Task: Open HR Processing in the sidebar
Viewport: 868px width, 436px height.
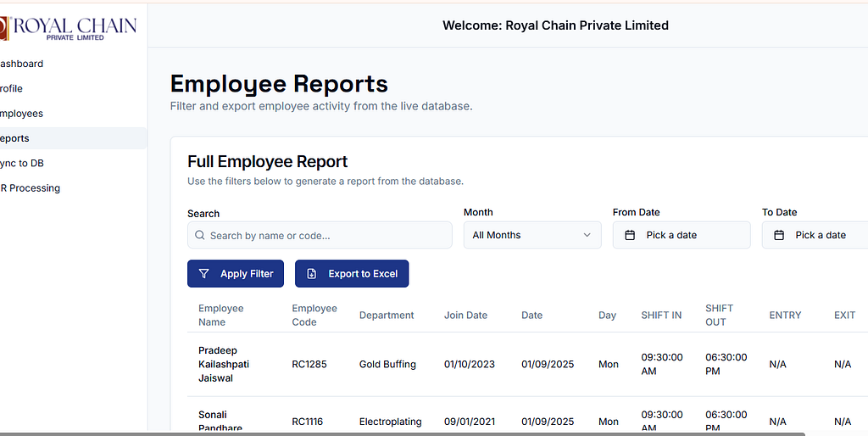Action: [73, 188]
